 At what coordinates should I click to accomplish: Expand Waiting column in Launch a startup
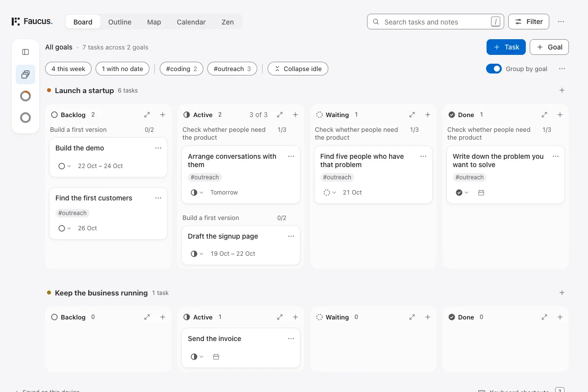(x=412, y=115)
